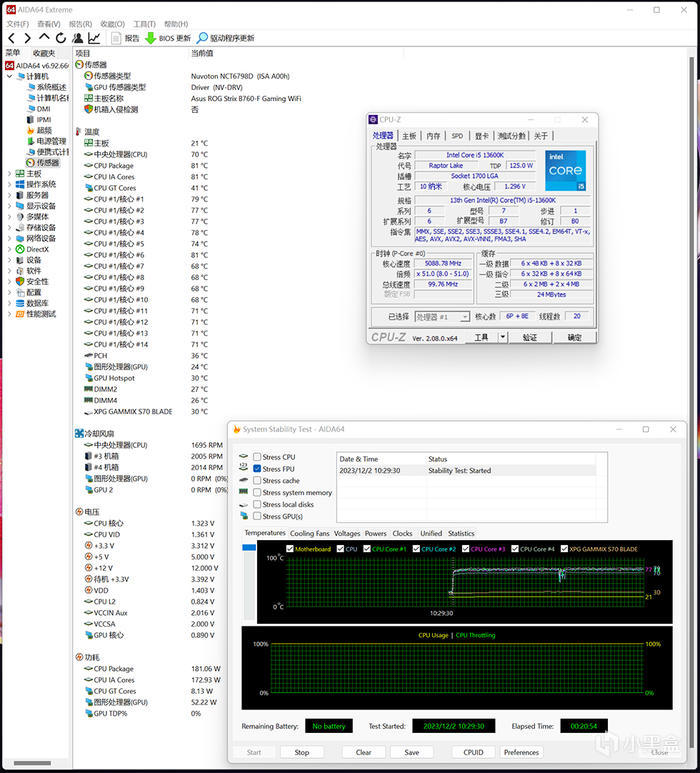Click the 软件 icon in tree
Image resolution: width=700 pixels, height=773 pixels.
coord(20,271)
